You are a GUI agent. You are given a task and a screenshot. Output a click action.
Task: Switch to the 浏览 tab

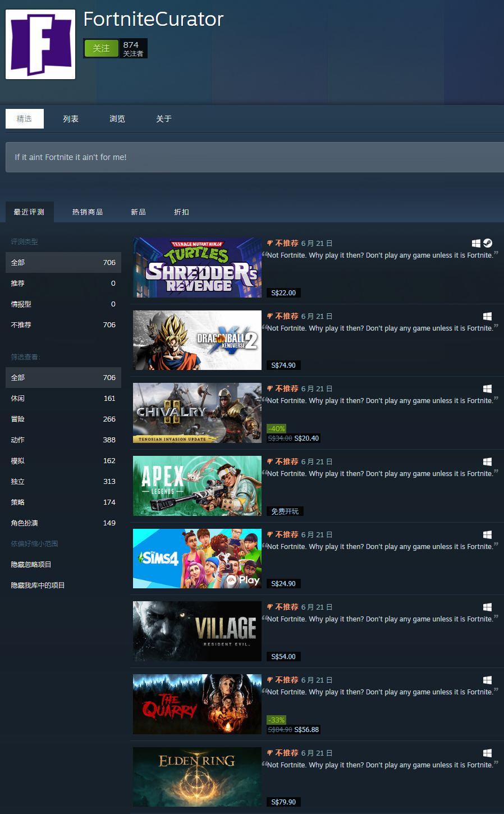(x=117, y=118)
